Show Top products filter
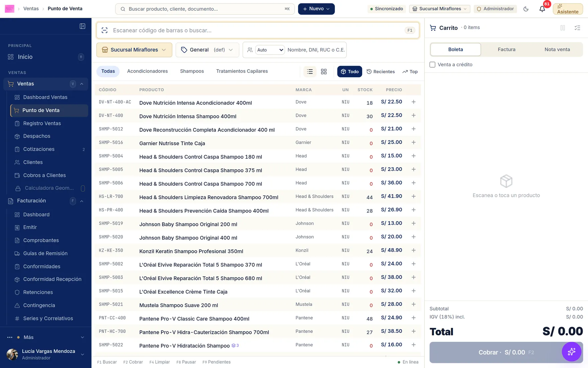 tap(410, 72)
